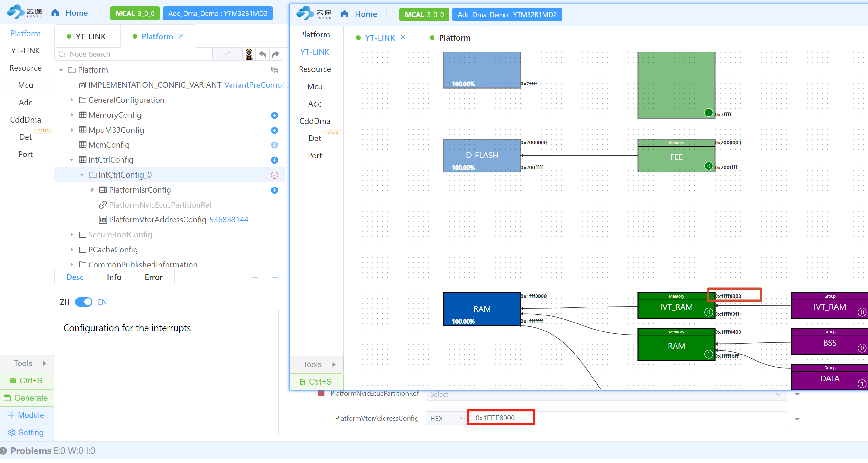Click minus icon in Desc panel header
The image size is (868, 463).
pos(255,277)
